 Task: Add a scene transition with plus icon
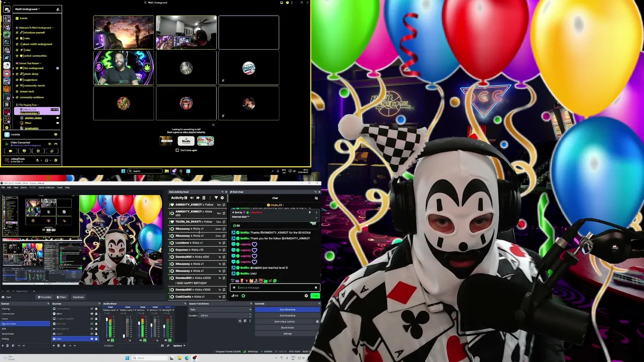240,321
